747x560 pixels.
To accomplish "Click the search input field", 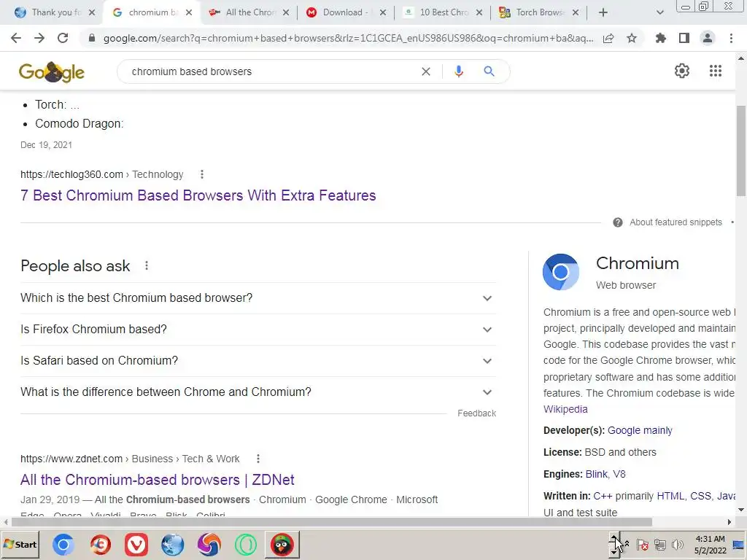I will coord(271,71).
